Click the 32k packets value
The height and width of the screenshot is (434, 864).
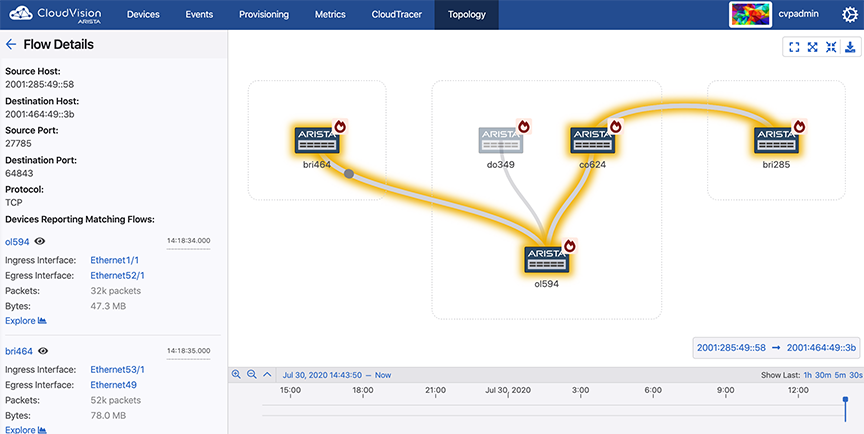116,291
